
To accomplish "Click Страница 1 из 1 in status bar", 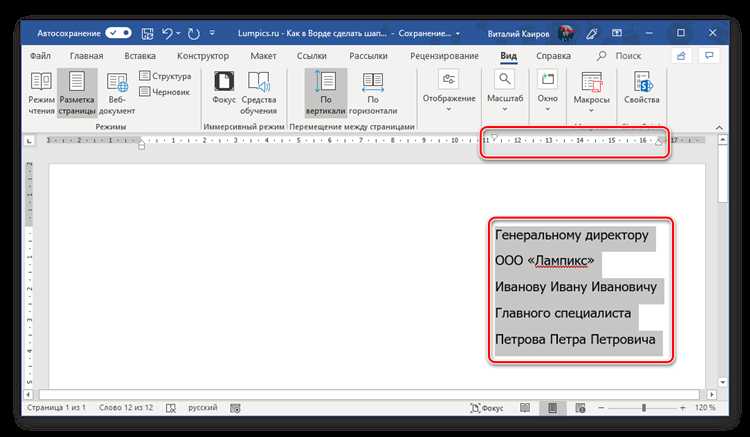I will point(56,408).
